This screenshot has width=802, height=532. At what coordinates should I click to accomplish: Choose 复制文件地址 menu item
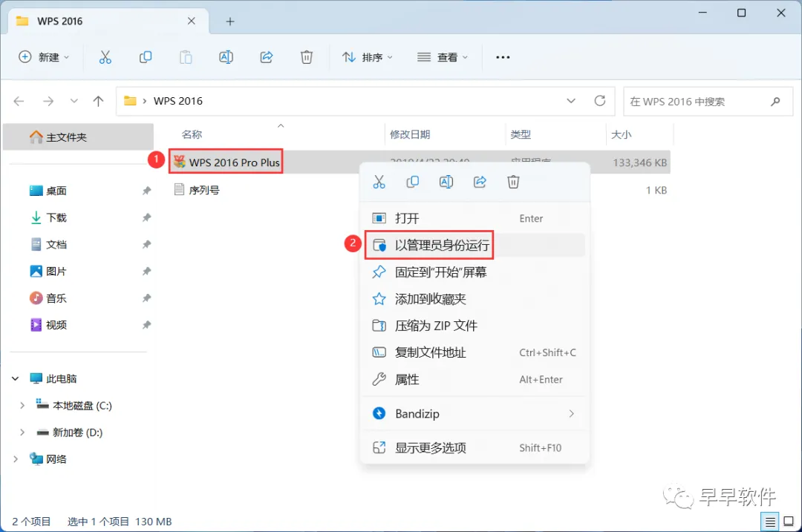(x=475, y=352)
